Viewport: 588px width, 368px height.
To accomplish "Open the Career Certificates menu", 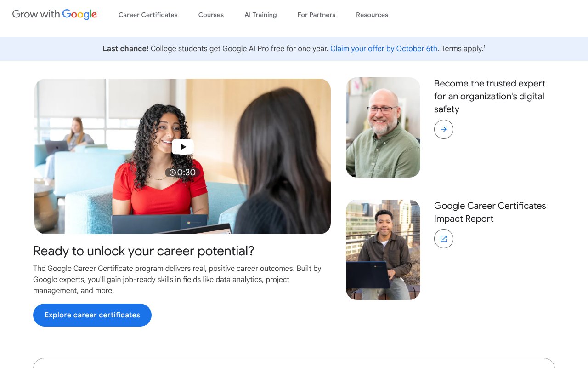I will pos(148,15).
